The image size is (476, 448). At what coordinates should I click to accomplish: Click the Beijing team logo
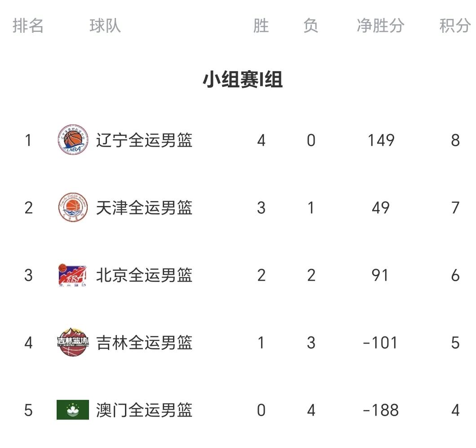click(x=73, y=275)
